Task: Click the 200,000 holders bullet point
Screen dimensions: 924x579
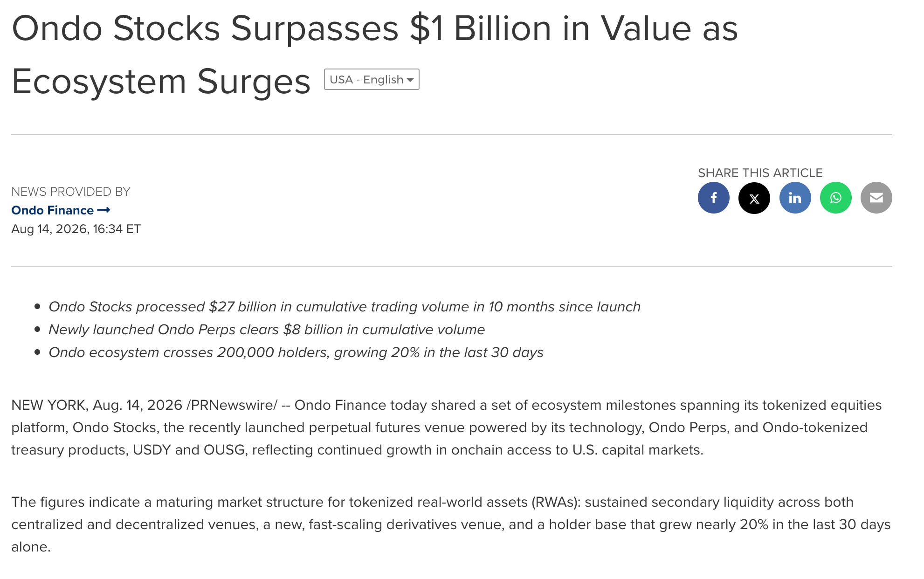Action: tap(296, 352)
